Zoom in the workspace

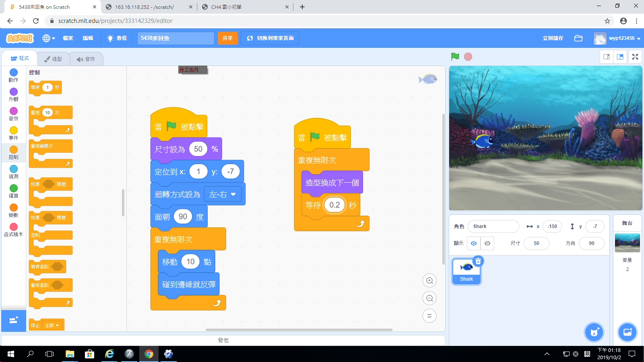point(429,280)
